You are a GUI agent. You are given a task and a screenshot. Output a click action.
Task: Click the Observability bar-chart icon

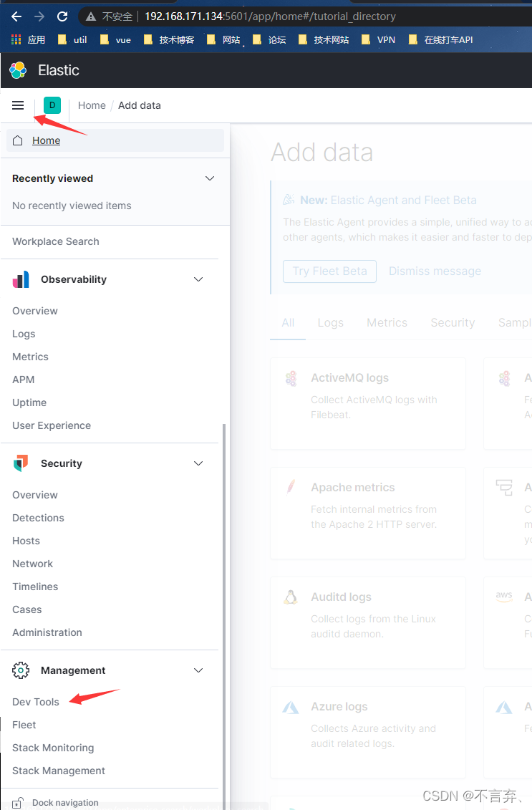click(x=21, y=279)
